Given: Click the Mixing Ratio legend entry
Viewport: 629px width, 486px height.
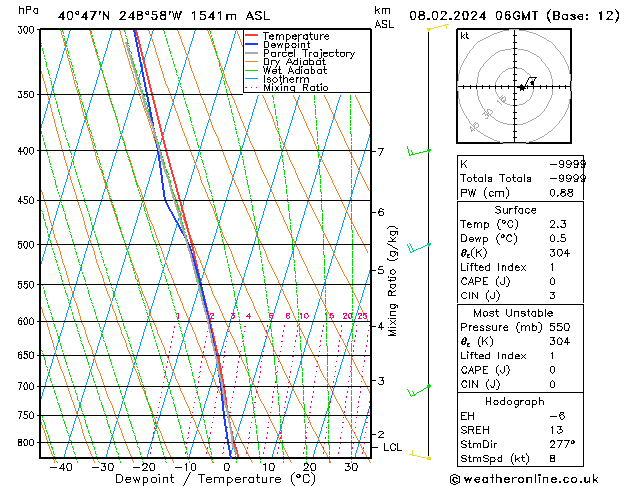Looking at the screenshot, I should (x=295, y=88).
